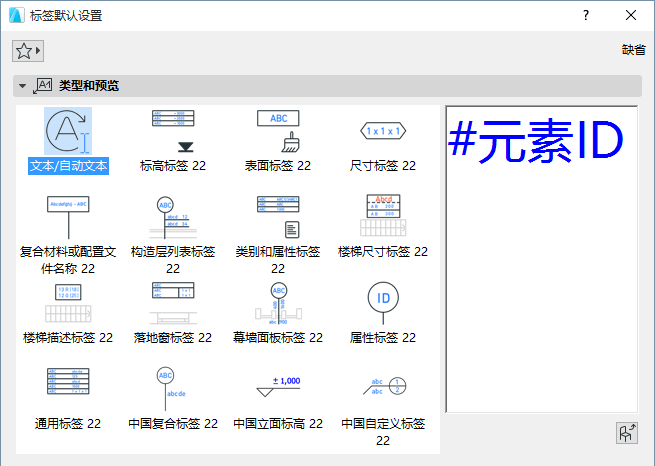Click the #元素ID preview area
This screenshot has width=655, height=466.
(541, 259)
